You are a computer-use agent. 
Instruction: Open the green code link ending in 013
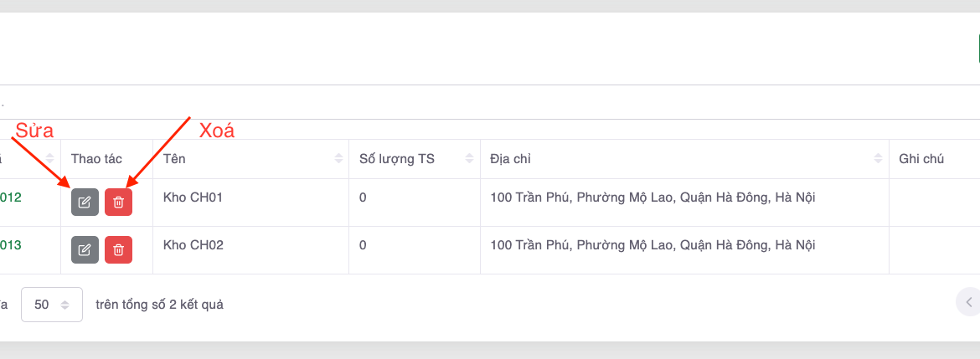[x=10, y=245]
